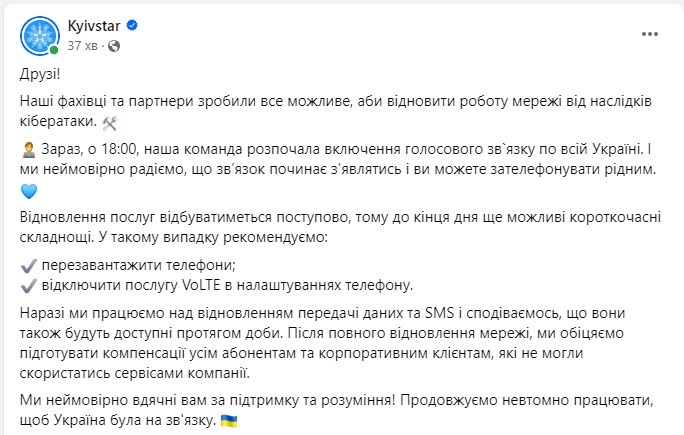Click the 'Друзі!' greeting line

[x=40, y=74]
